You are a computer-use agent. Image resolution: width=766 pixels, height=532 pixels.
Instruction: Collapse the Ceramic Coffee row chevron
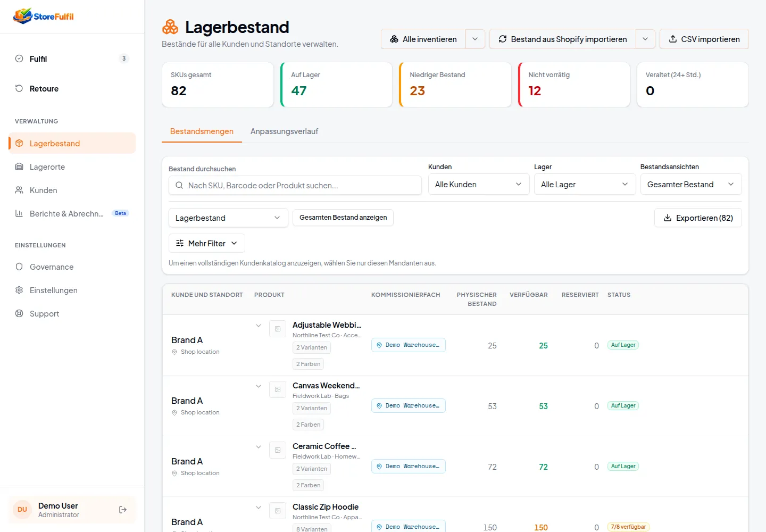[259, 447]
